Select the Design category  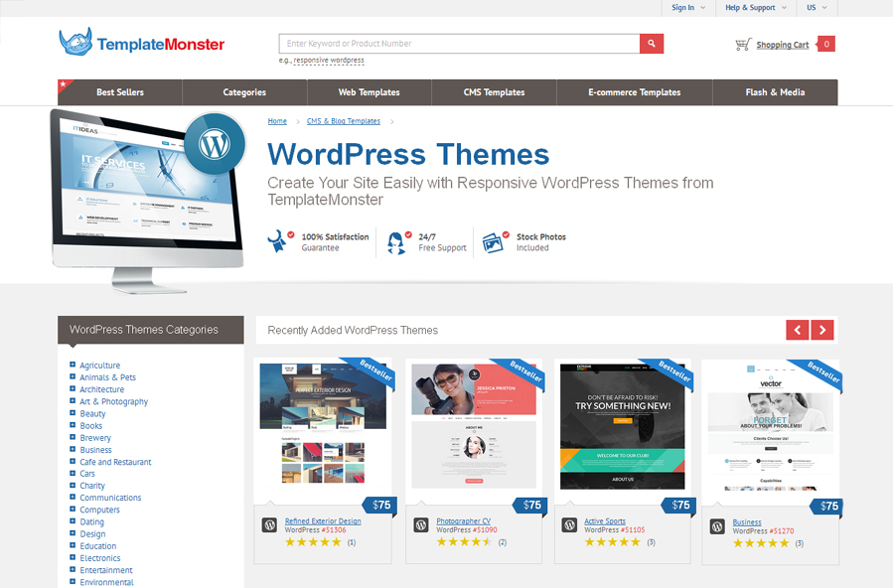coord(92,534)
